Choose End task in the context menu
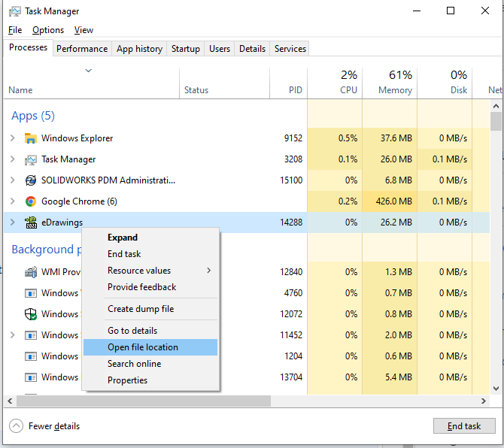This screenshot has height=448, width=504. click(x=150, y=254)
